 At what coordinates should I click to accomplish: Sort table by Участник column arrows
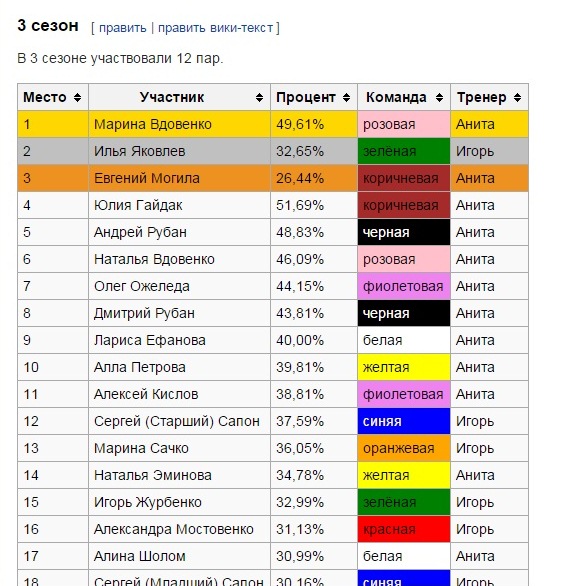(259, 98)
